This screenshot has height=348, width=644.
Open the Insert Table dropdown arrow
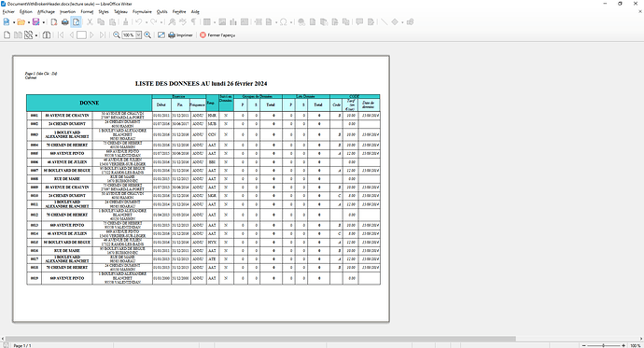click(x=215, y=22)
